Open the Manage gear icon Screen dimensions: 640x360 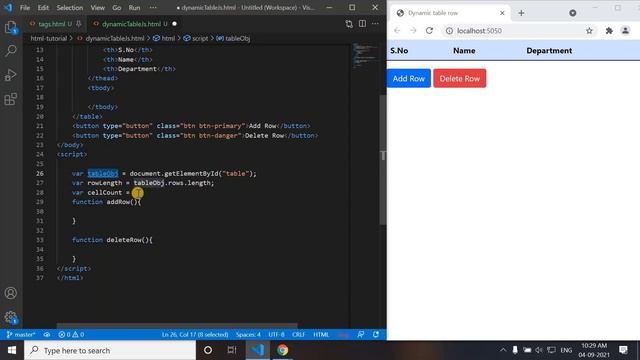tap(11, 317)
